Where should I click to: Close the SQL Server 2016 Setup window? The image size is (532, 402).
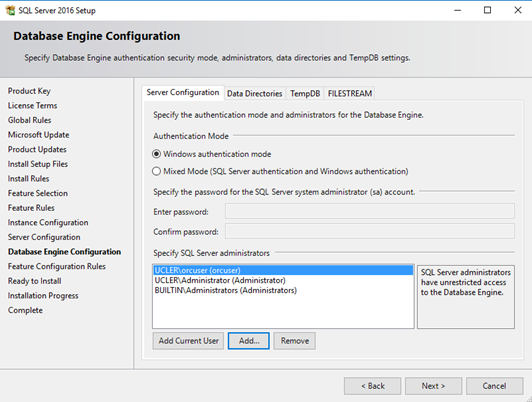(x=518, y=10)
